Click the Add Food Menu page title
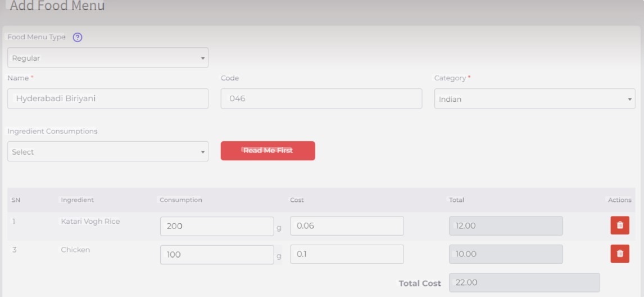The image size is (644, 297). (57, 7)
